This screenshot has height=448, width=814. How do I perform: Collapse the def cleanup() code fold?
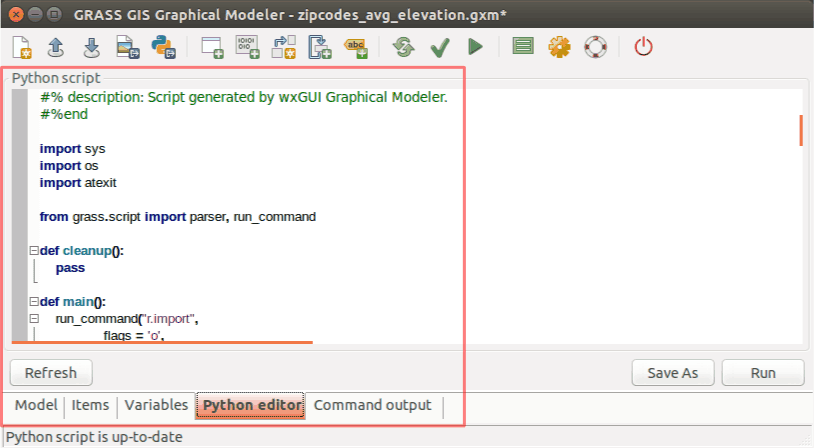(x=34, y=251)
